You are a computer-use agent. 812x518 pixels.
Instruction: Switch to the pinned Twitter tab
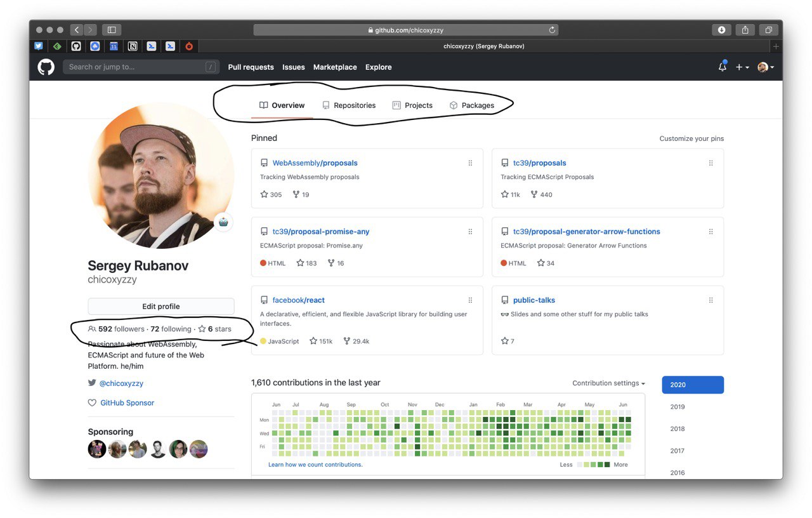pyautogui.click(x=39, y=46)
